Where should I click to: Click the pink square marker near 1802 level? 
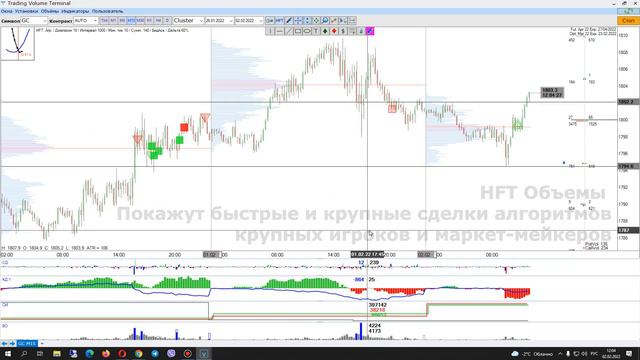pos(392,109)
